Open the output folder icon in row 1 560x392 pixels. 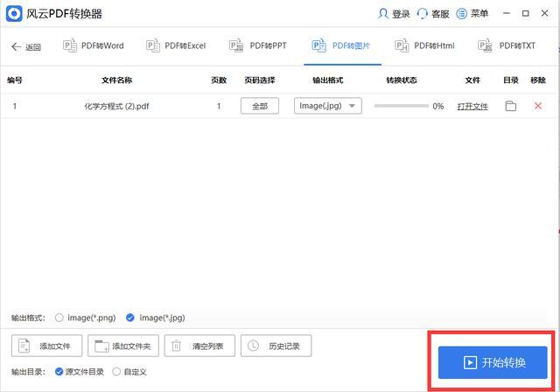click(511, 106)
